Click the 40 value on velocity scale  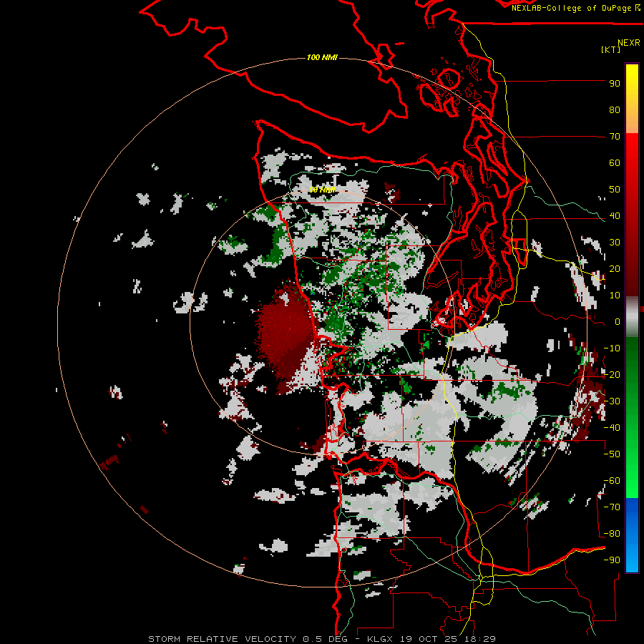click(615, 216)
